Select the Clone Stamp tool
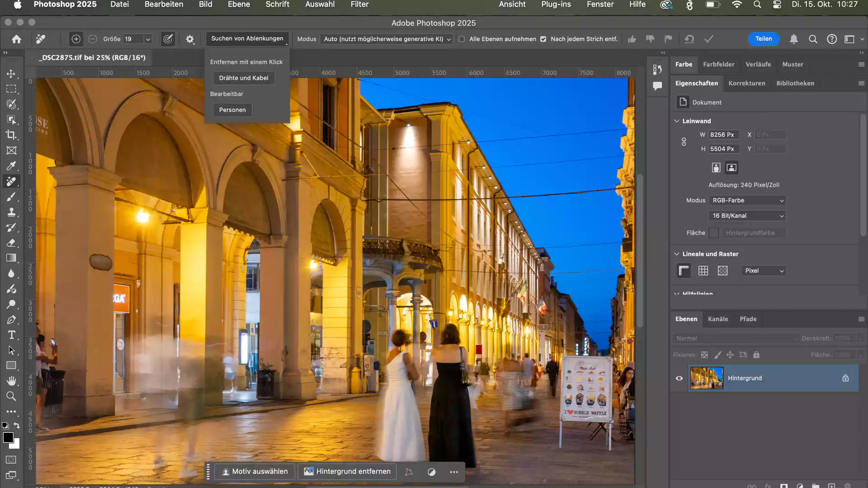Image resolution: width=868 pixels, height=488 pixels. 11,212
